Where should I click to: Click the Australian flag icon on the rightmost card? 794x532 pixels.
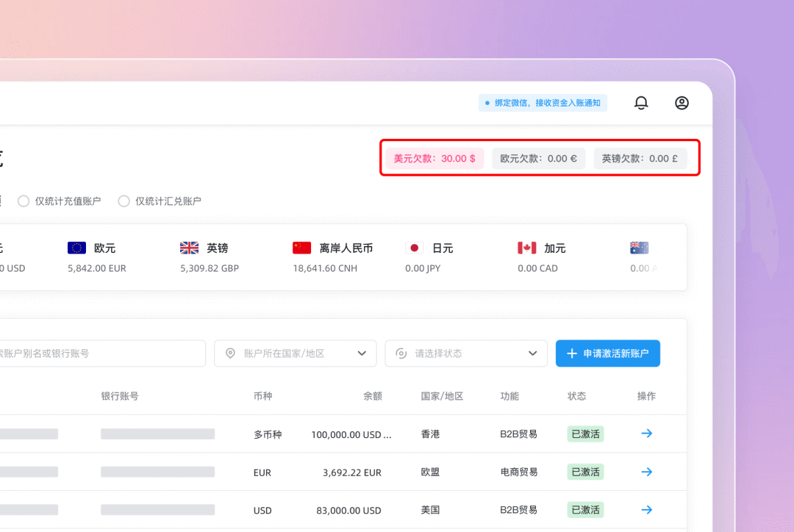(639, 248)
